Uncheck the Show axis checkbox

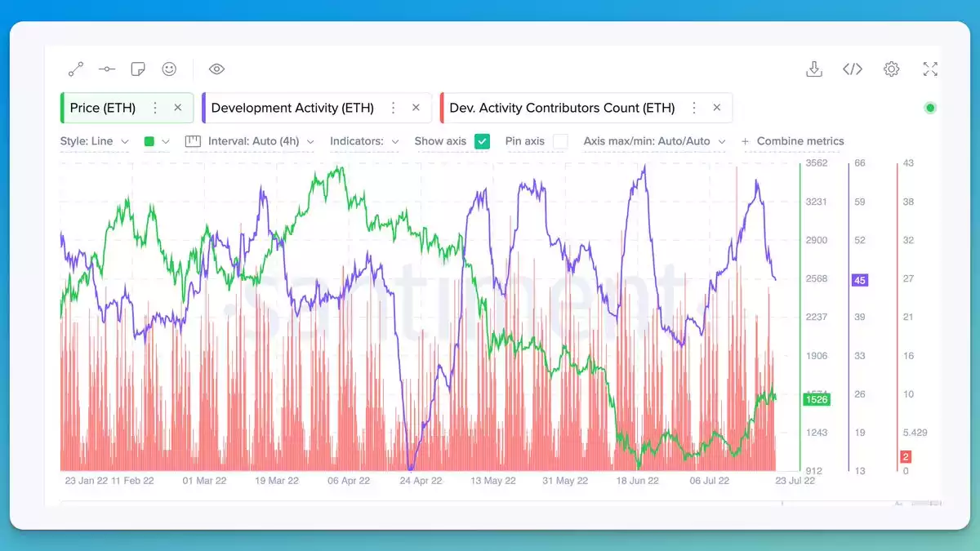pyautogui.click(x=482, y=141)
